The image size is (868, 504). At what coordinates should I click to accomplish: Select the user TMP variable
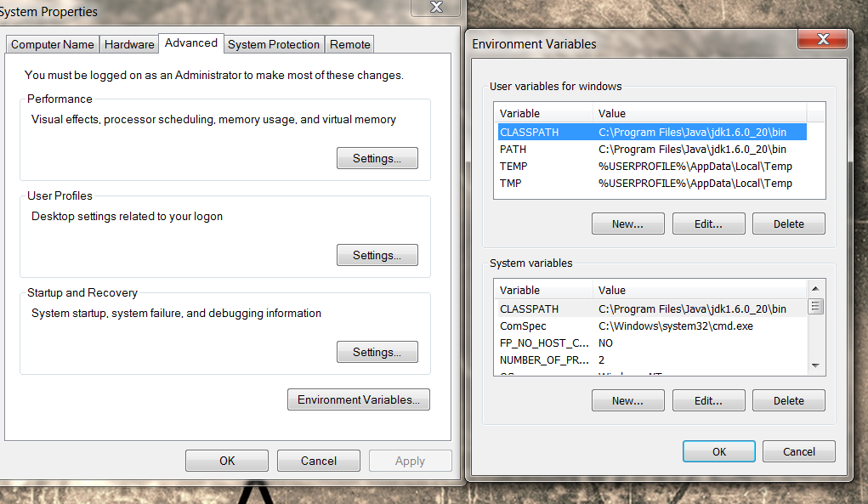click(x=652, y=183)
